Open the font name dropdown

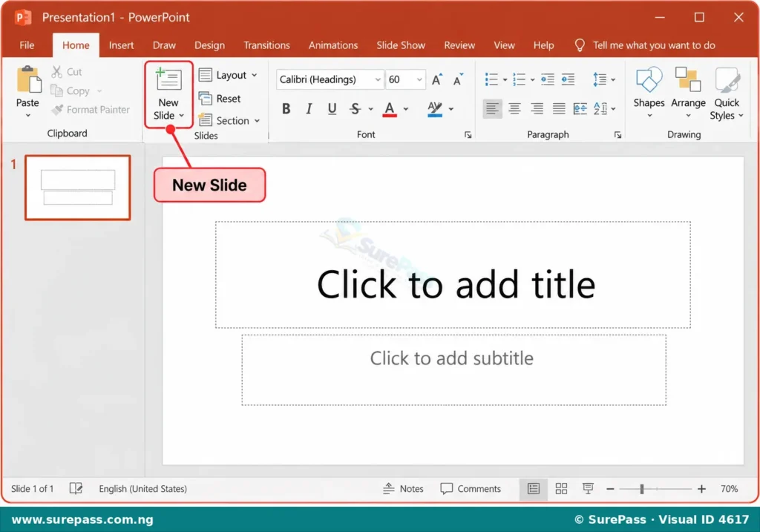point(378,79)
